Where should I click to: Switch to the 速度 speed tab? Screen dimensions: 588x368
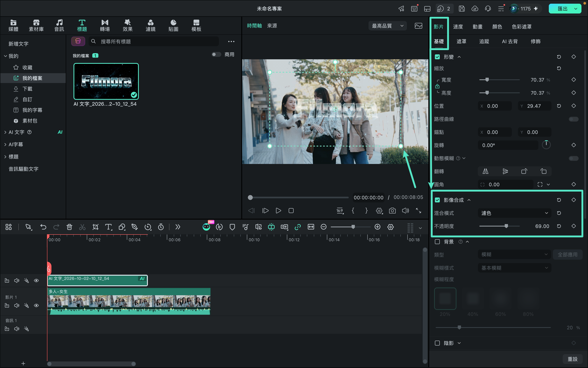pos(458,27)
